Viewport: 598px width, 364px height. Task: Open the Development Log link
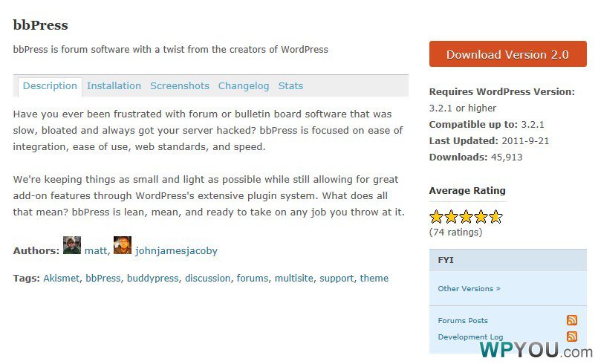click(470, 337)
